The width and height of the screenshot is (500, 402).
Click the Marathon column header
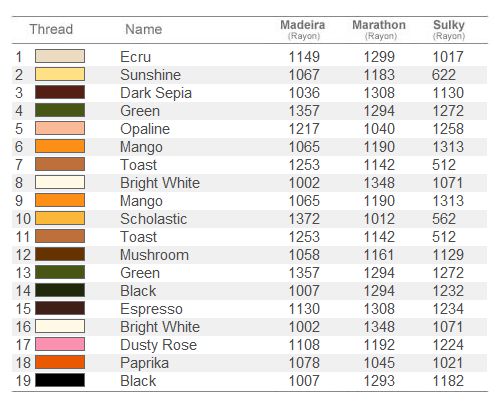(x=379, y=29)
